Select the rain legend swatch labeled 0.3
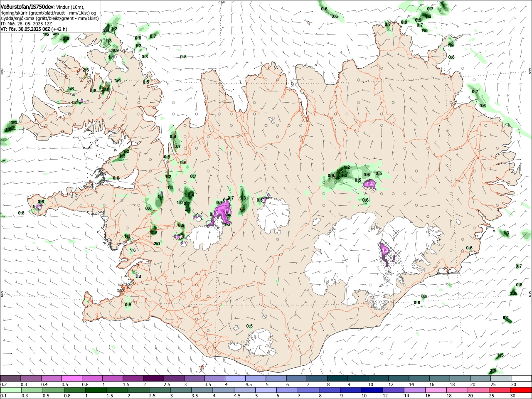Image resolution: width=532 pixels, height=399 pixels. click(x=32, y=390)
